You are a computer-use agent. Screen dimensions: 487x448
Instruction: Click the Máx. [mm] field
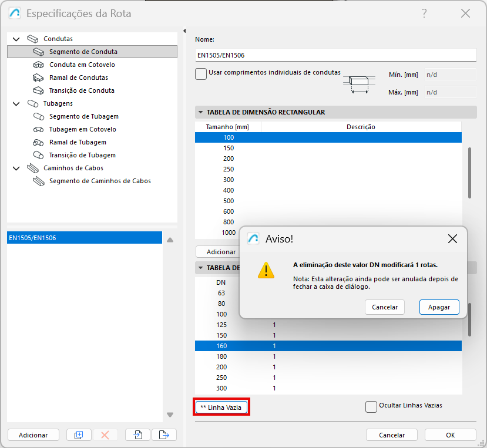(x=451, y=92)
